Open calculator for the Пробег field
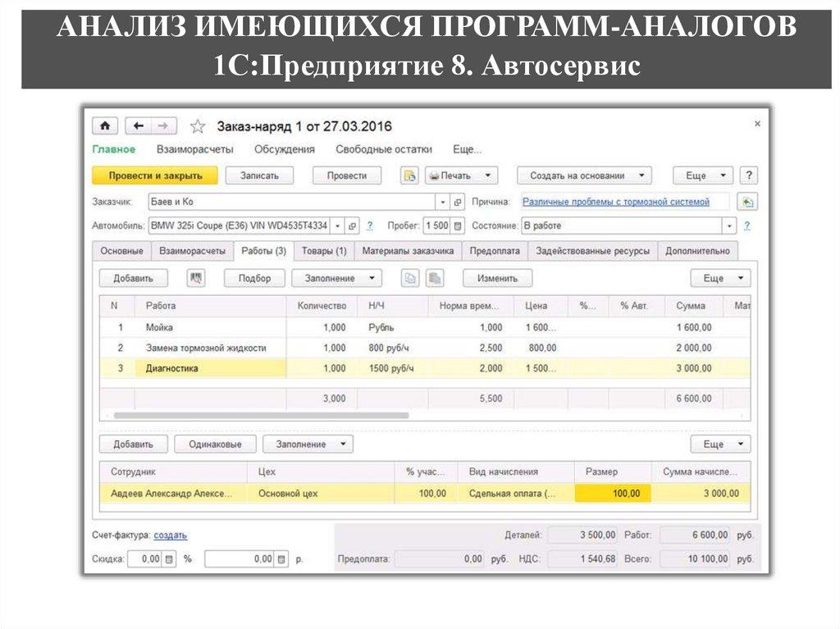 [x=458, y=226]
